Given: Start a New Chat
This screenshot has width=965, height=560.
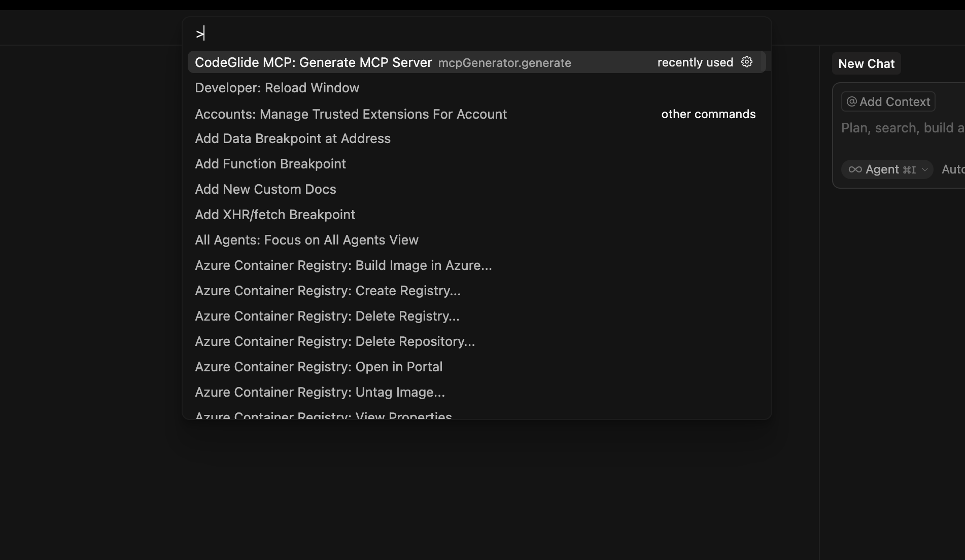Looking at the screenshot, I should pos(866,63).
